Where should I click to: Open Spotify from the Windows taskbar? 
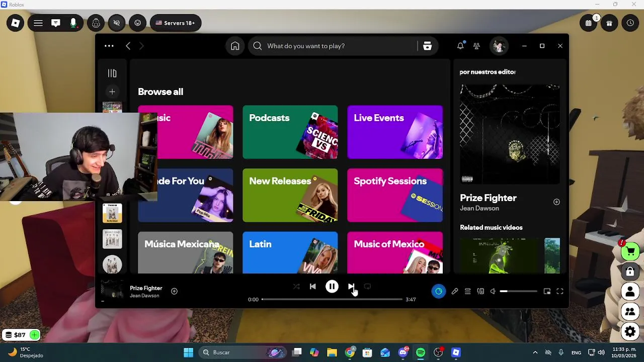[x=421, y=352]
